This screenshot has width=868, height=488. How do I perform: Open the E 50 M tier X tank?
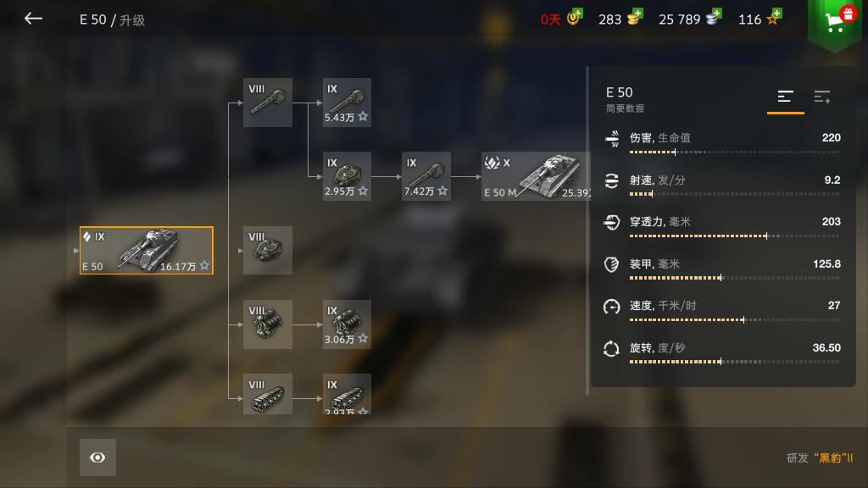(x=535, y=176)
